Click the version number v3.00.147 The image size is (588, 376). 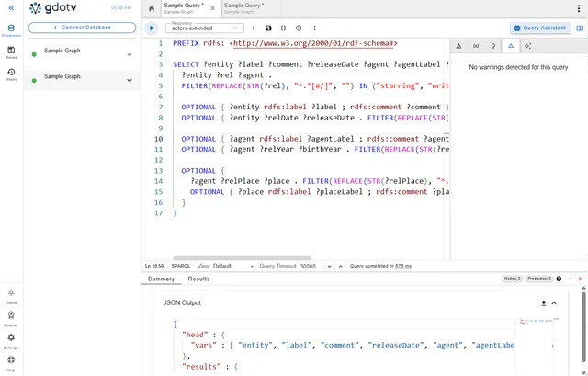(121, 8)
